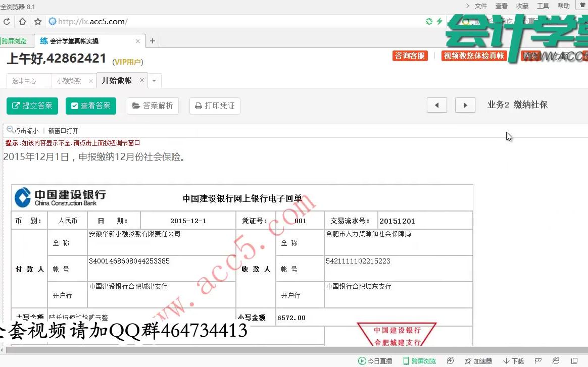
Task: Go to browser home page
Action: [x=21, y=22]
